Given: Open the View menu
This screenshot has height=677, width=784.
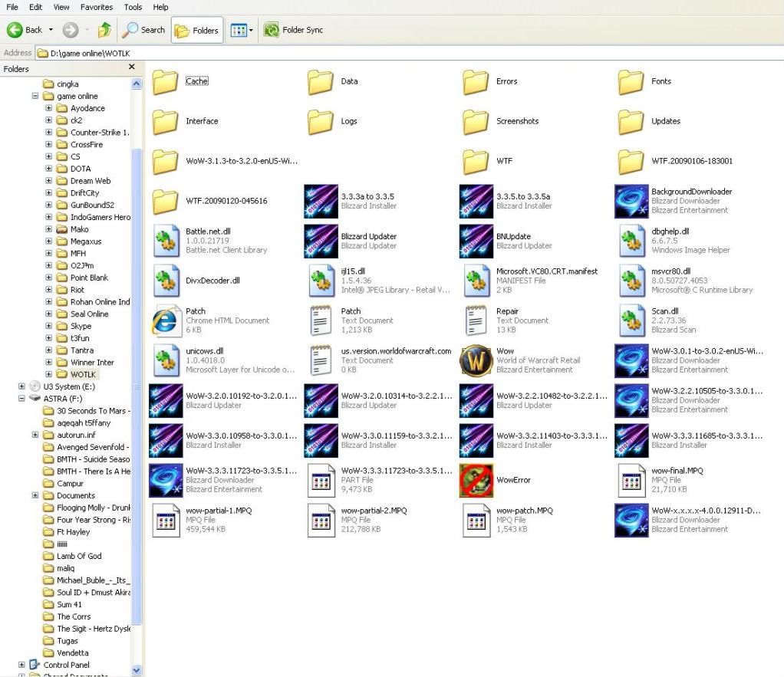Looking at the screenshot, I should click(x=61, y=7).
